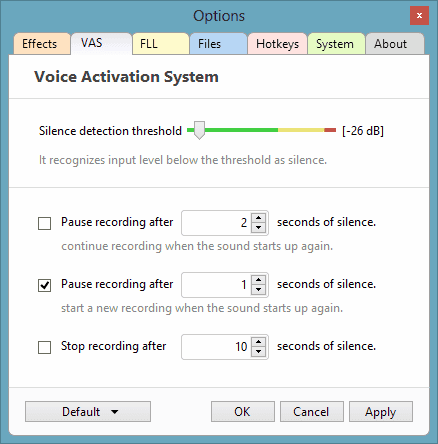Switch to the Effects tab
Image resolution: width=438 pixels, height=444 pixels.
42,44
